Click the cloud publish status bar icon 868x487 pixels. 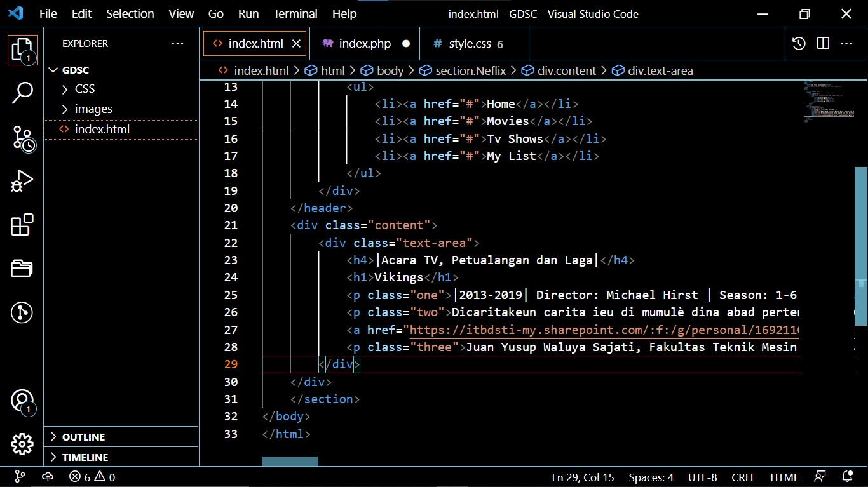point(48,477)
